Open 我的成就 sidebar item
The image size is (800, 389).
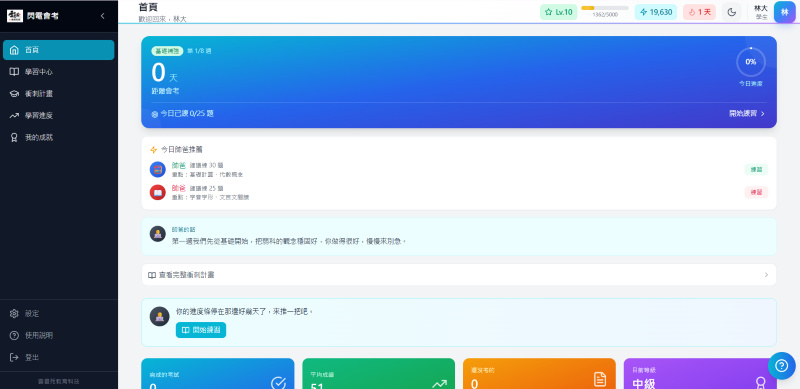(x=59, y=138)
